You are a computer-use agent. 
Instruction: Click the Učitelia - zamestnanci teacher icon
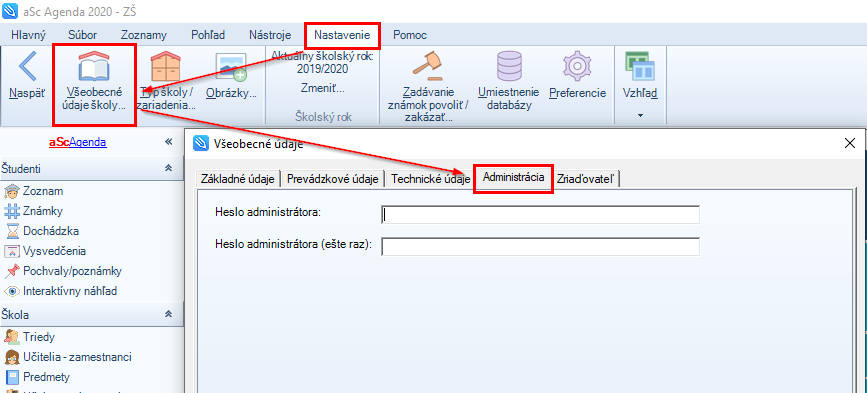[x=12, y=357]
